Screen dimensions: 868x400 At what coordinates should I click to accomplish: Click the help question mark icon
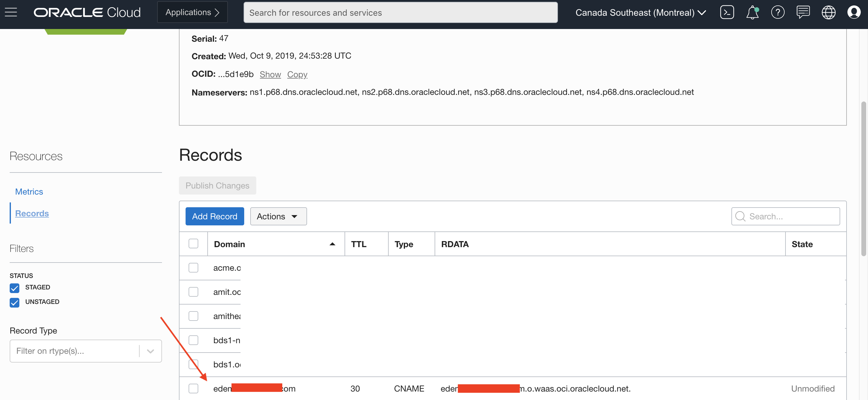click(777, 12)
